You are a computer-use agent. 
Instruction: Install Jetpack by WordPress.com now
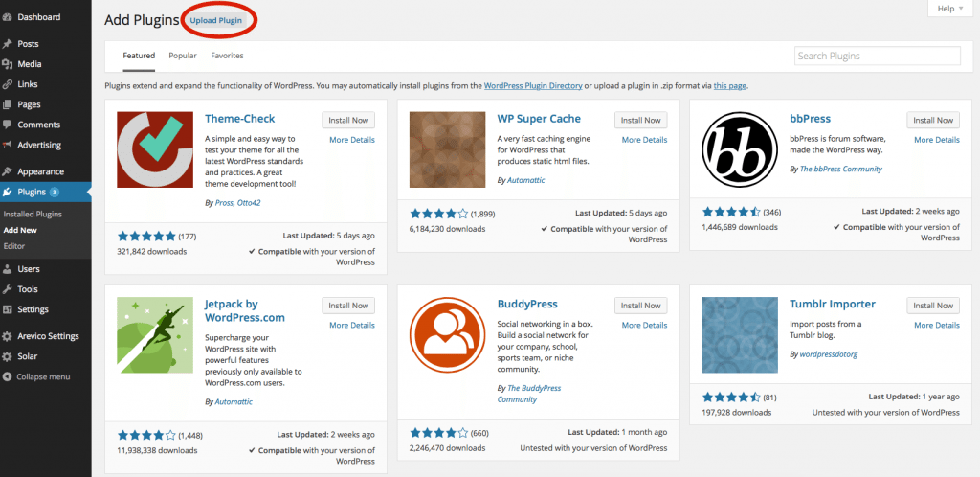pyautogui.click(x=348, y=306)
